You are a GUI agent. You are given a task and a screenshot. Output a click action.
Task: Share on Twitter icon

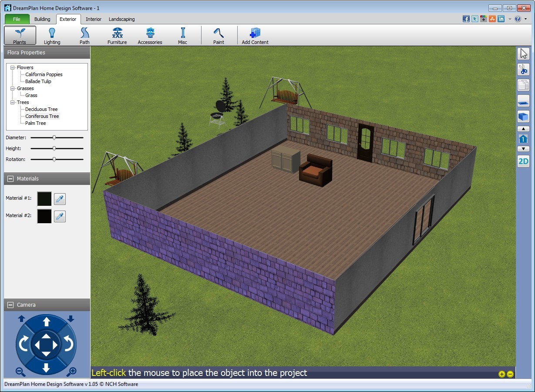[475, 19]
